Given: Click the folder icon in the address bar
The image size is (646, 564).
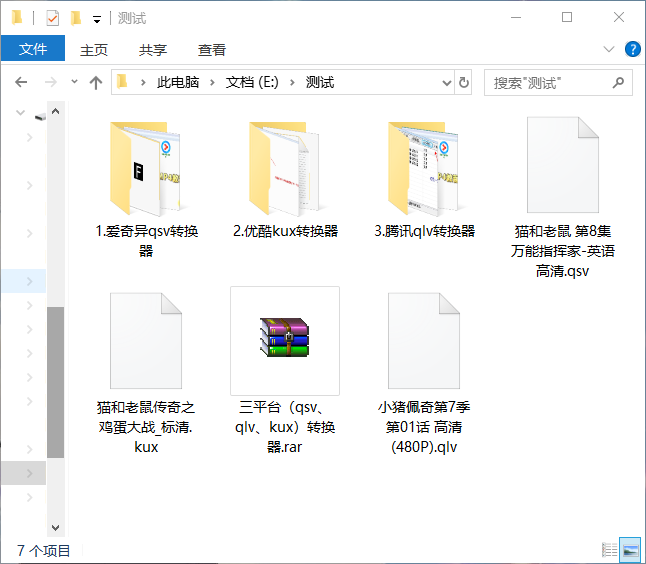Looking at the screenshot, I should pos(122,82).
